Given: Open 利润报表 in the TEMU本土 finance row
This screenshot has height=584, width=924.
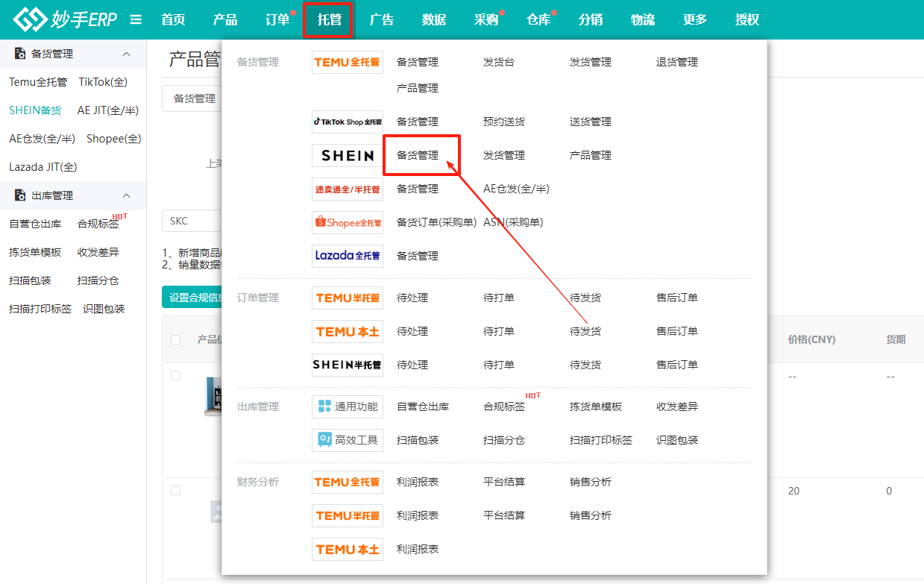Looking at the screenshot, I should 418,549.
